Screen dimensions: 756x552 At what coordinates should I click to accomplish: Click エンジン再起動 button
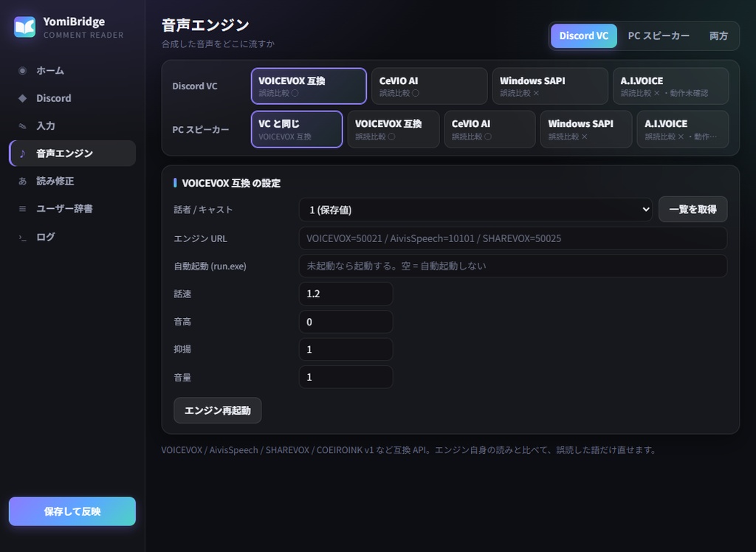coord(218,410)
